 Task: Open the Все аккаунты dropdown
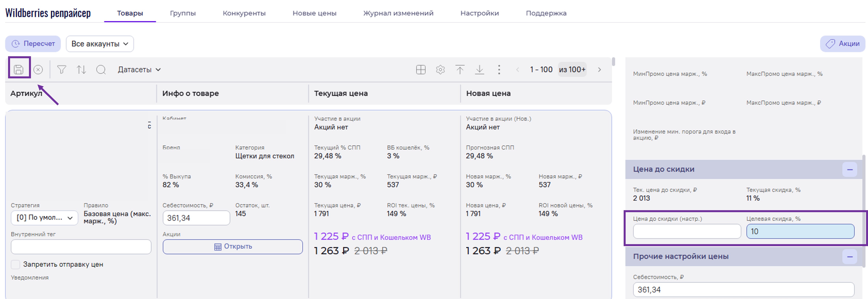coord(100,44)
